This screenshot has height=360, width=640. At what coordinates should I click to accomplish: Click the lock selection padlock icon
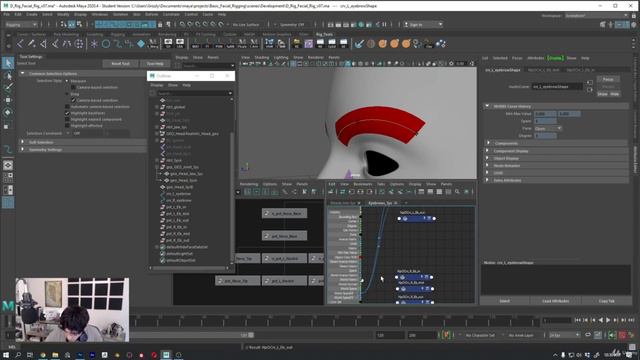click(x=160, y=24)
